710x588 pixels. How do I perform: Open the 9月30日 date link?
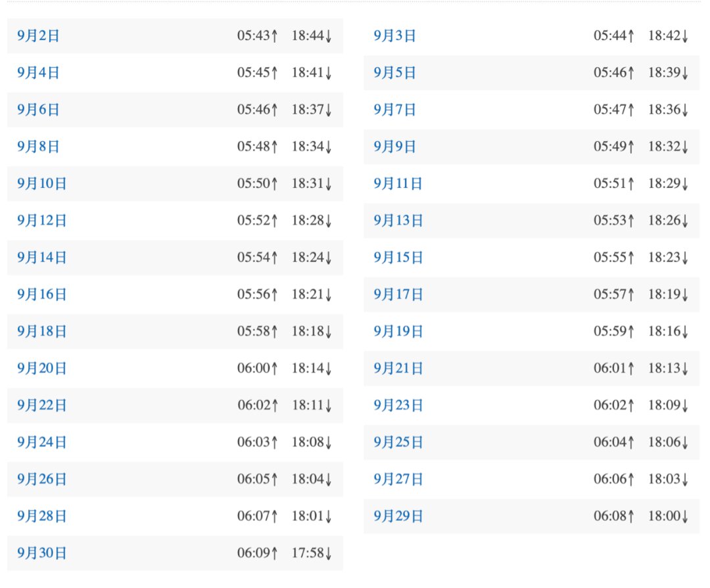pyautogui.click(x=42, y=553)
